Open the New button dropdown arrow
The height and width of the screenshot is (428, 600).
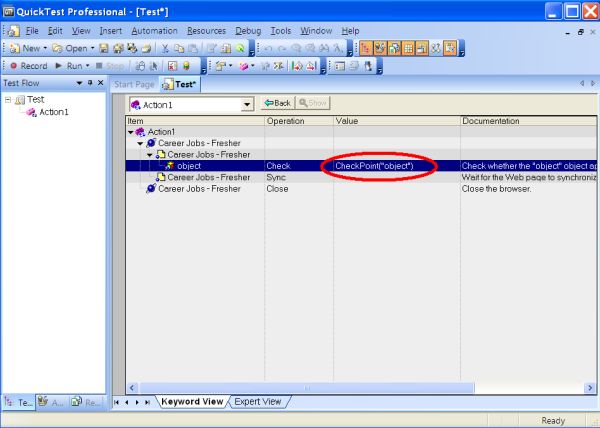tap(45, 48)
